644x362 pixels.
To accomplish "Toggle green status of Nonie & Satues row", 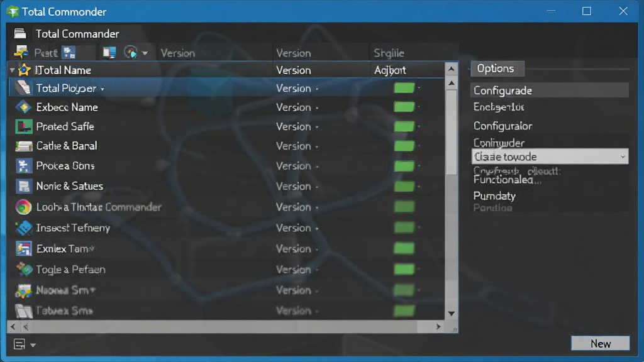I will tap(404, 186).
